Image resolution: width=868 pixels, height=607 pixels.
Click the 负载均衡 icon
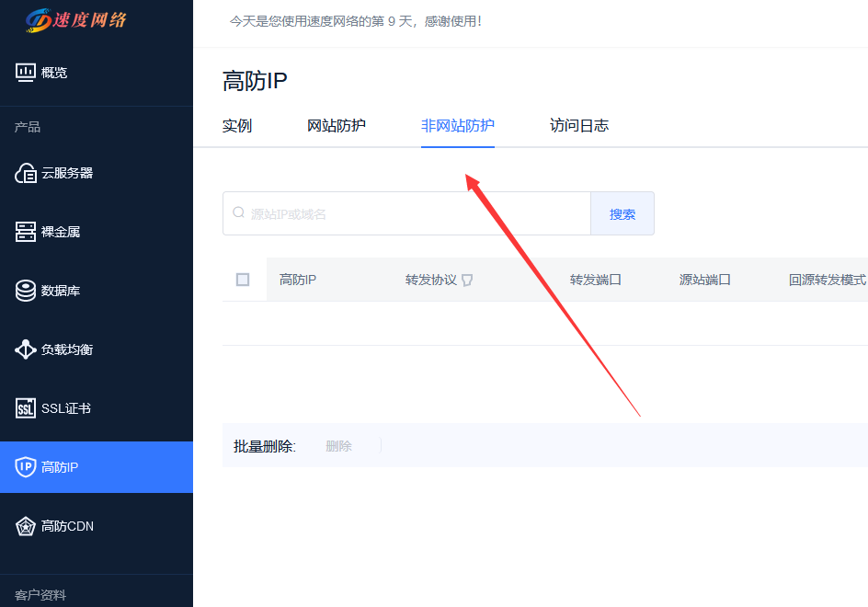click(x=26, y=349)
